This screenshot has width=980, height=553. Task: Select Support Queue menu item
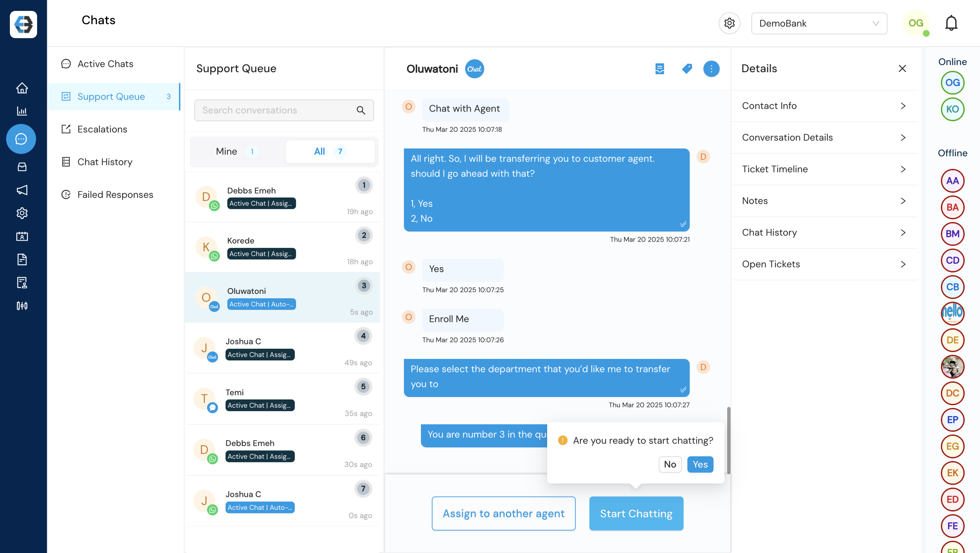point(114,97)
